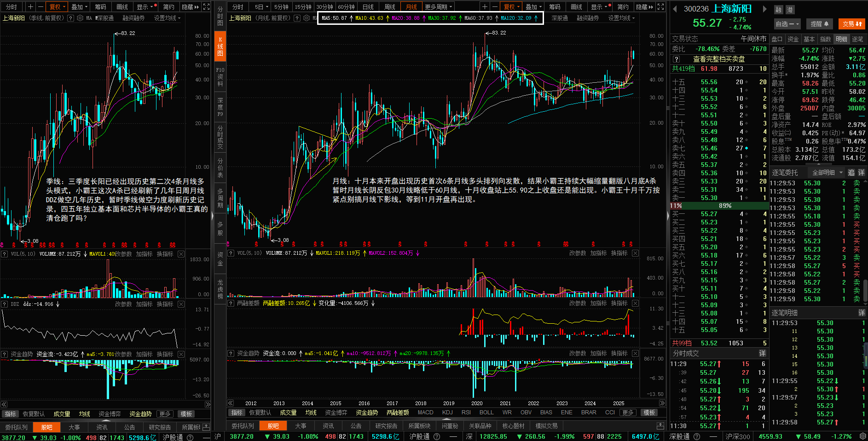Click 改参数 on the DDZ panel
Image resolution: width=868 pixels, height=441 pixels.
pyautogui.click(x=123, y=304)
